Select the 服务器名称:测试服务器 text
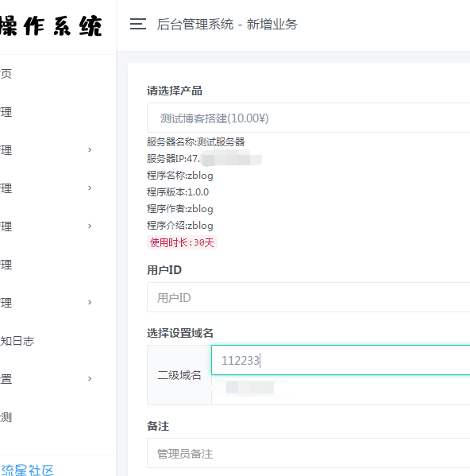This screenshot has height=476, width=470. tap(196, 141)
